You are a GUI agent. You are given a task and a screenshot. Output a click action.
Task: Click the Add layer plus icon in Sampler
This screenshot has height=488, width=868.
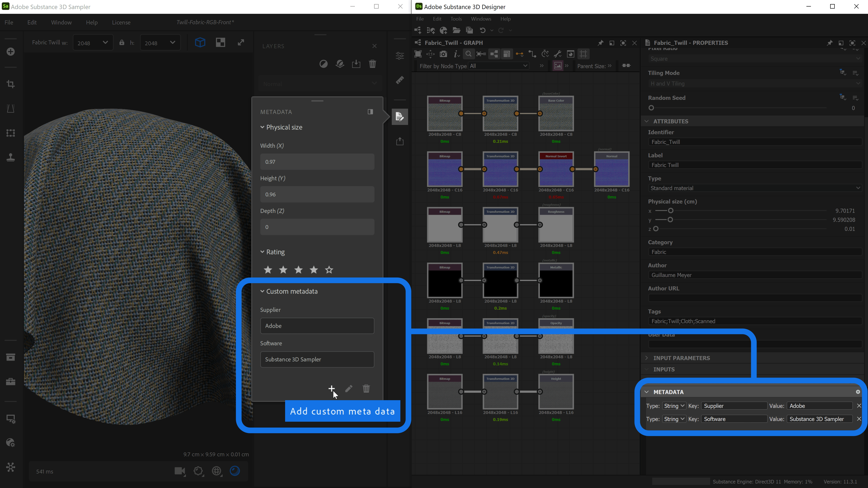pyautogui.click(x=10, y=52)
